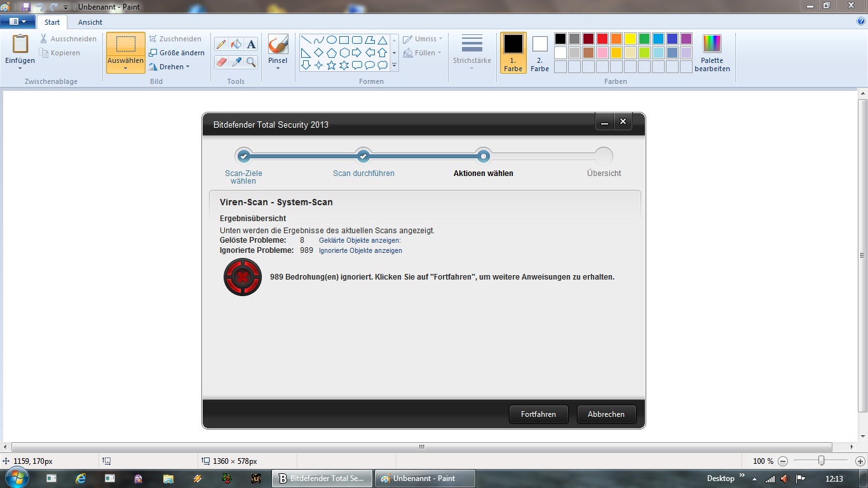Viewport: 868px width, 488px height.
Task: Choose the cloud callout shape
Action: pyautogui.click(x=382, y=65)
